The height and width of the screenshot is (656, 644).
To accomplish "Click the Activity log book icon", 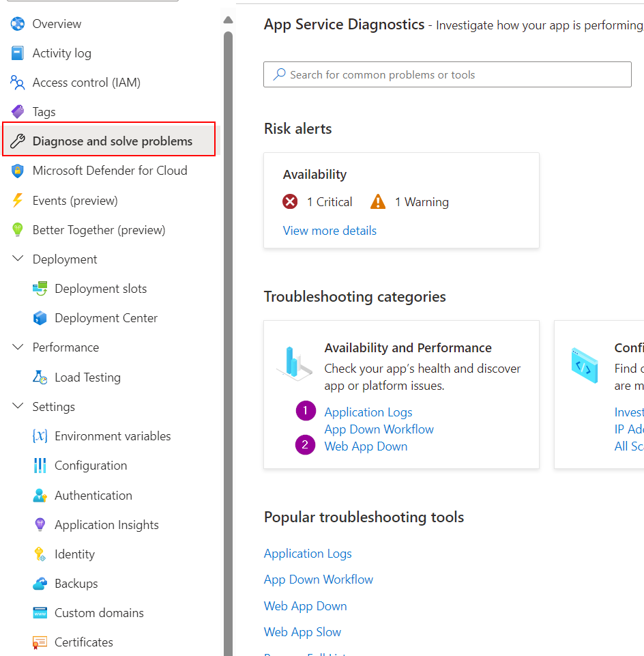I will tap(18, 53).
